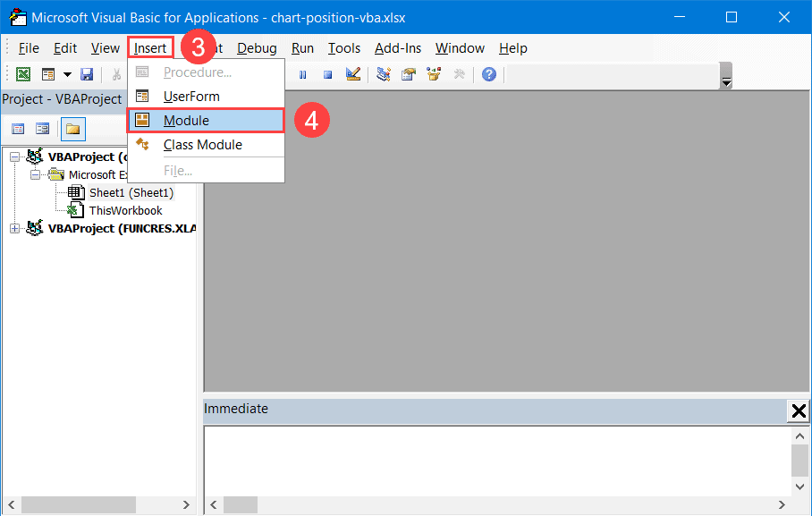
Task: Click the Microsoft Excel Objects folder icon
Action: [x=56, y=174]
